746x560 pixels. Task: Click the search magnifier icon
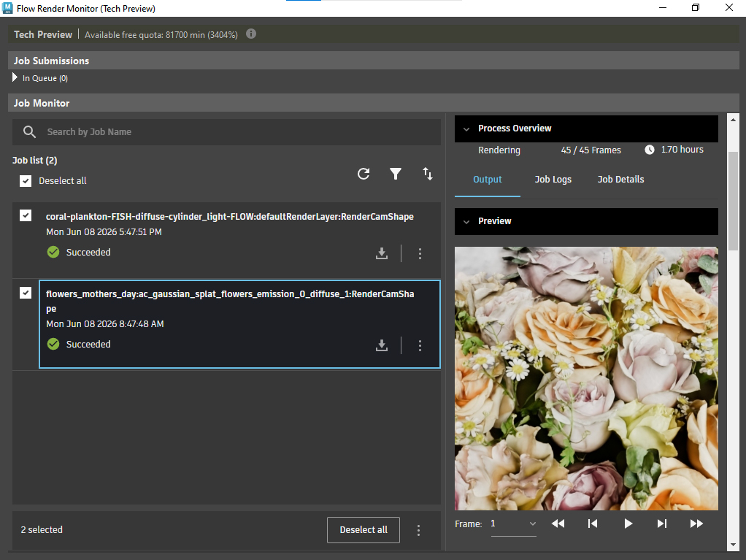(29, 132)
